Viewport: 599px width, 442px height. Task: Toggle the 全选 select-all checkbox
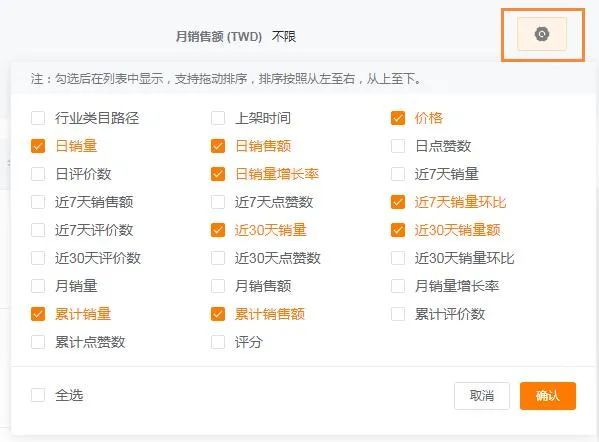coord(38,395)
